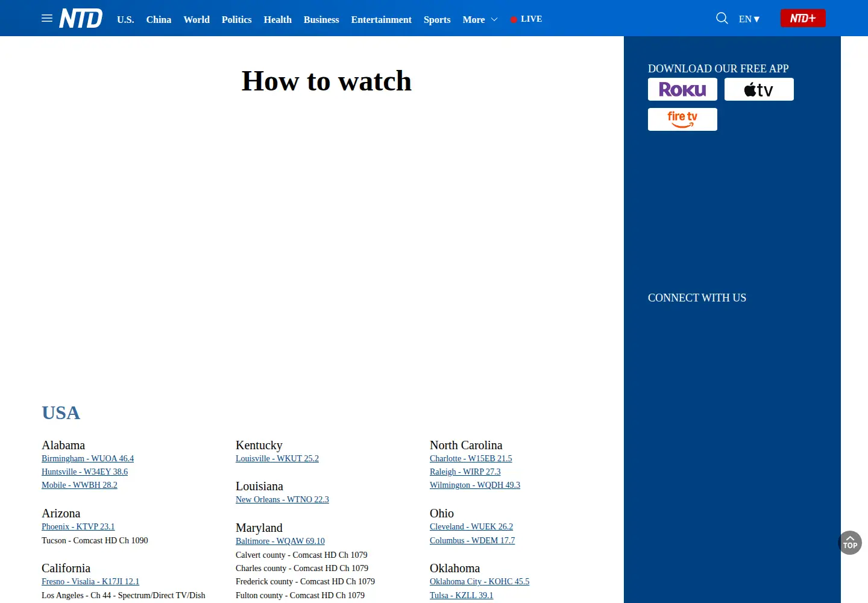Open Birmingham - WUOA 46.4 link
The image size is (868, 603).
[87, 459]
